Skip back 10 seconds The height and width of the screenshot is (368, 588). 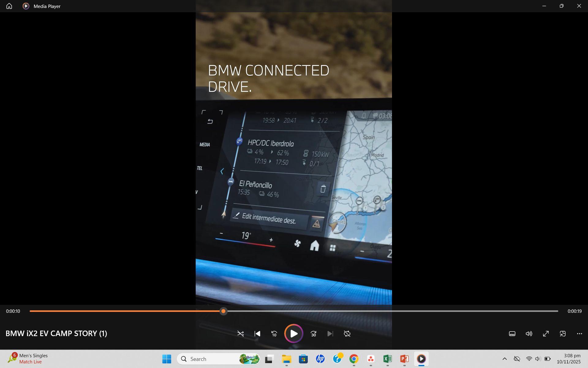tap(274, 334)
